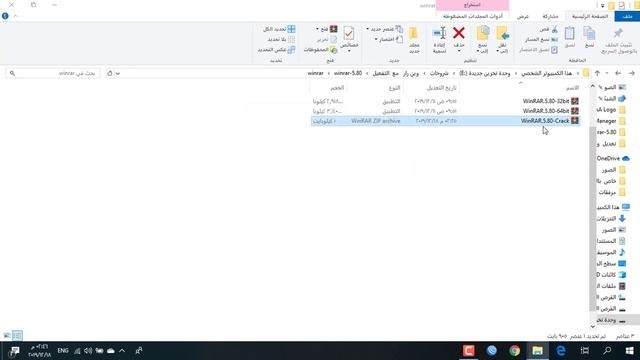The image size is (640, 360).
Task: Click the volume speaker tray icon
Action: pos(88,351)
